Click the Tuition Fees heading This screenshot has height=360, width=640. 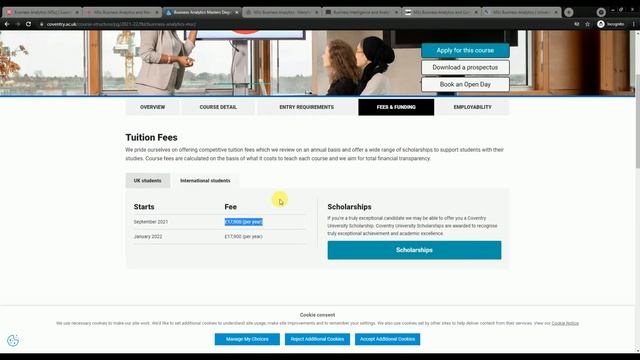click(x=151, y=138)
